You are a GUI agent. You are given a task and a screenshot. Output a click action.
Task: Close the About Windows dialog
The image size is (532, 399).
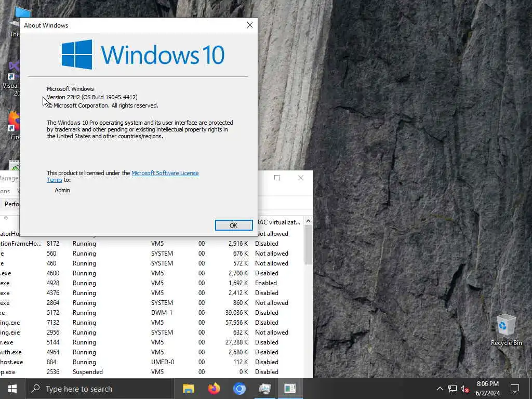(x=250, y=25)
